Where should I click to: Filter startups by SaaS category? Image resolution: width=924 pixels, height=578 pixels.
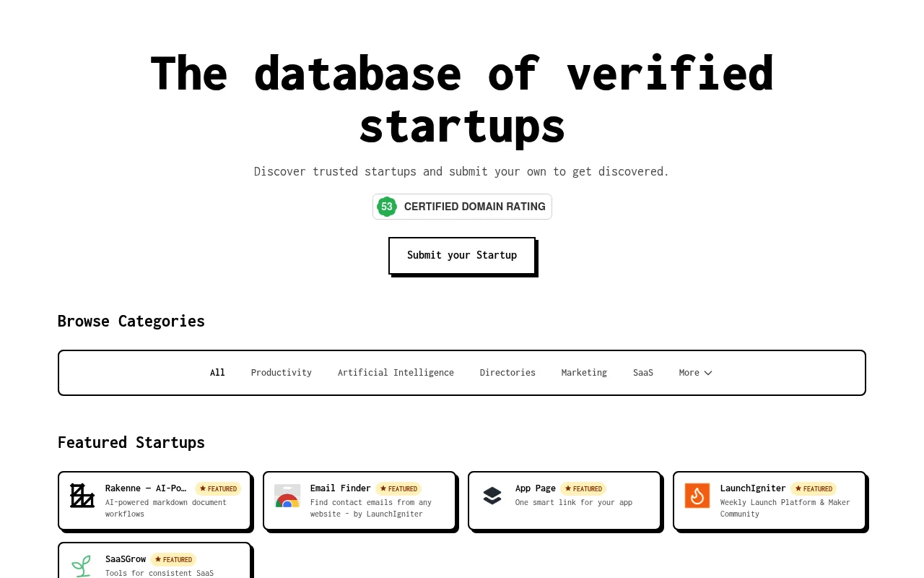coord(642,372)
